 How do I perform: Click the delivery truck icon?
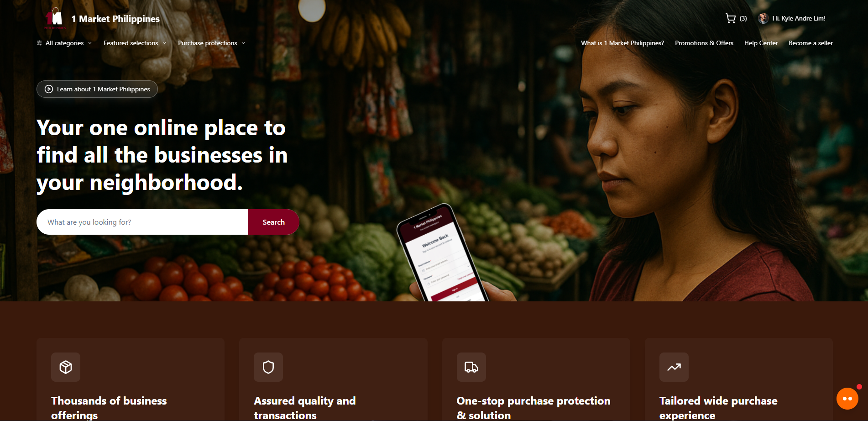coord(471,367)
